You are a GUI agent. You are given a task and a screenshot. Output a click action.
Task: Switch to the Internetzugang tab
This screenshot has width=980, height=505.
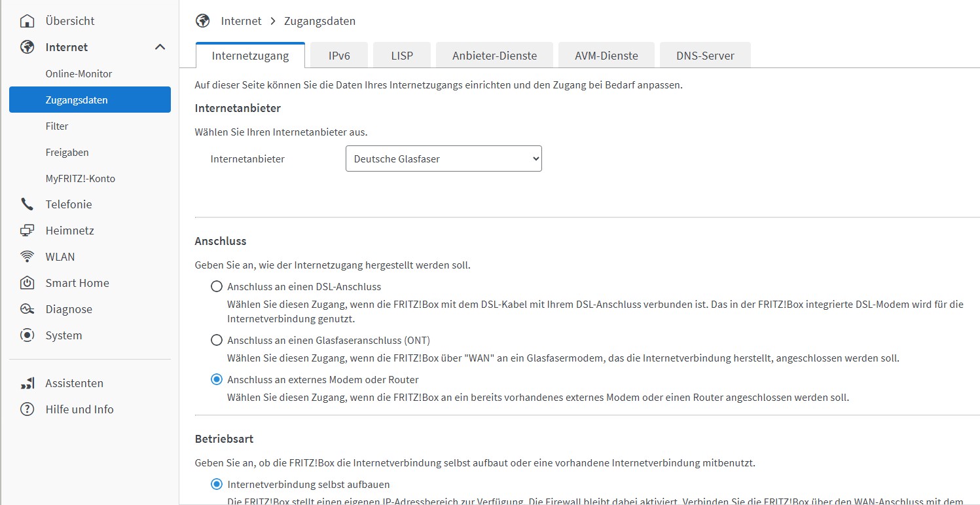tap(250, 56)
